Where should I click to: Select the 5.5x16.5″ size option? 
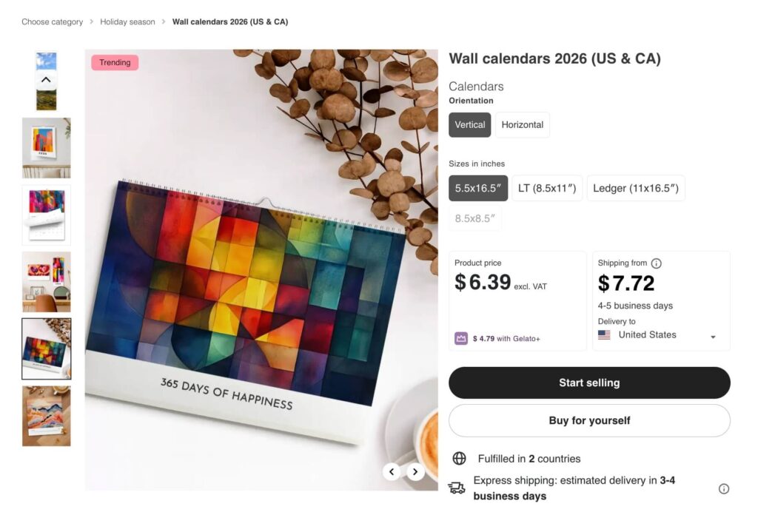(478, 188)
